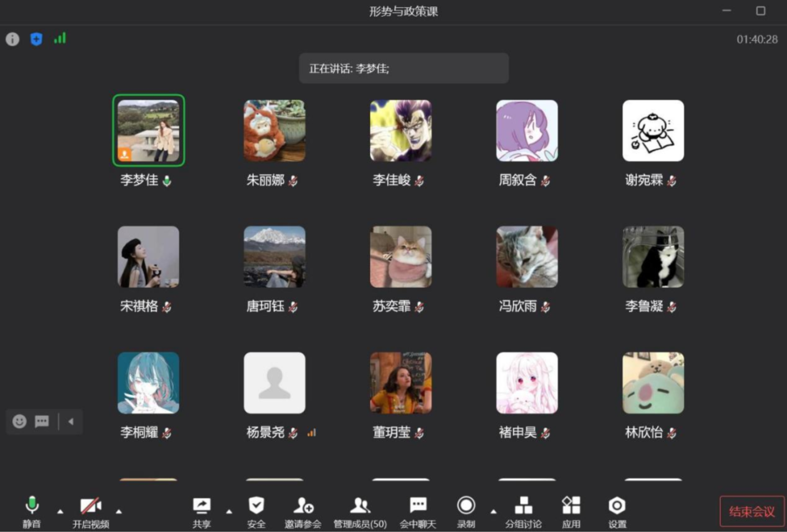787x532 pixels.
Task: Click 唐珂钰's mountain avatar
Action: tap(275, 257)
